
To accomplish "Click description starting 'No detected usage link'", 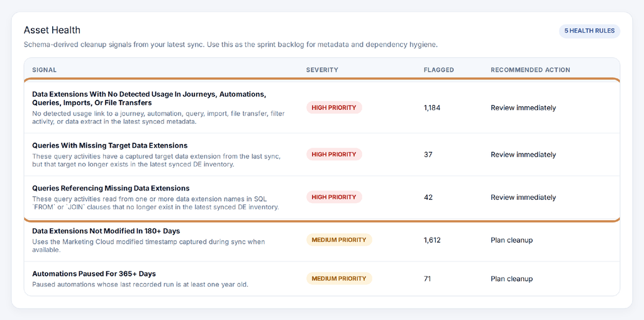I will pyautogui.click(x=158, y=118).
